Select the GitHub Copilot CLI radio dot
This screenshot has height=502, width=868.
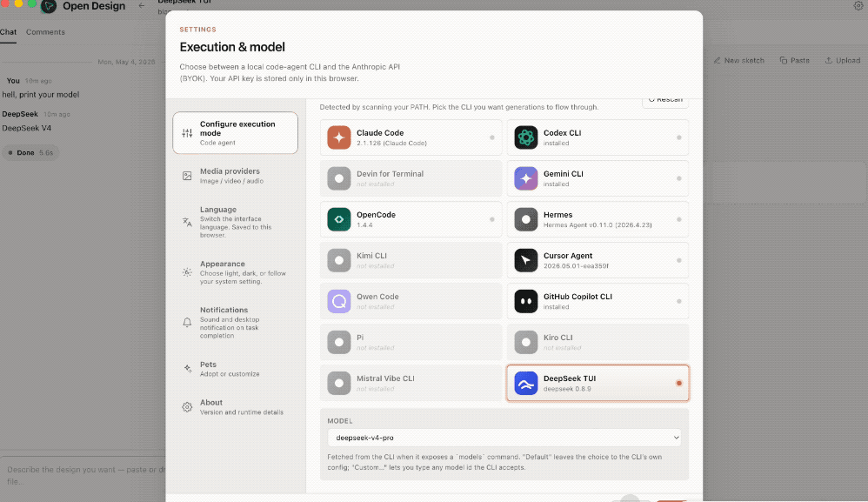point(678,301)
